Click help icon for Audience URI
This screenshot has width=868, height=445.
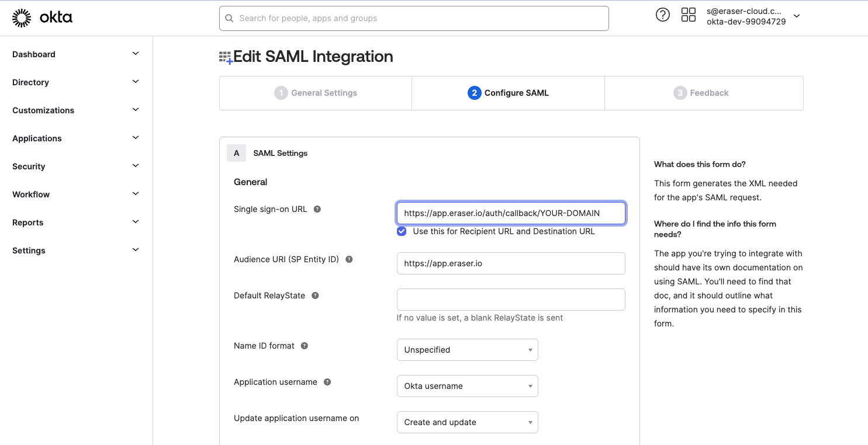[349, 259]
